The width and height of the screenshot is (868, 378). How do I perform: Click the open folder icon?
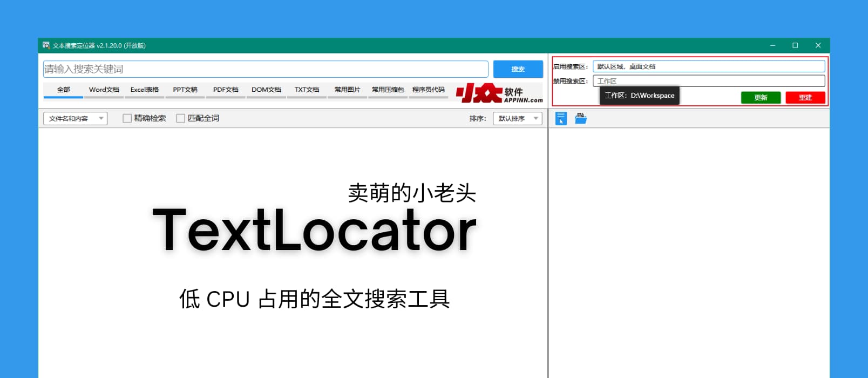[580, 118]
